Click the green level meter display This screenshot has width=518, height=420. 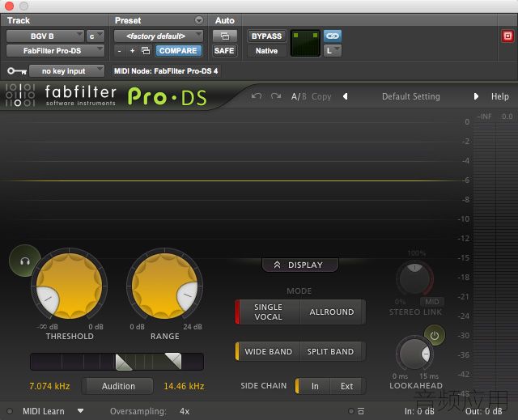coord(305,43)
